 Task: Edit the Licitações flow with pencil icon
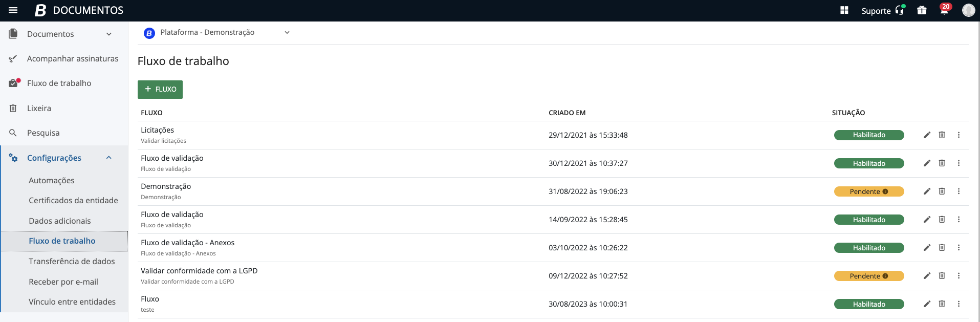tap(927, 135)
